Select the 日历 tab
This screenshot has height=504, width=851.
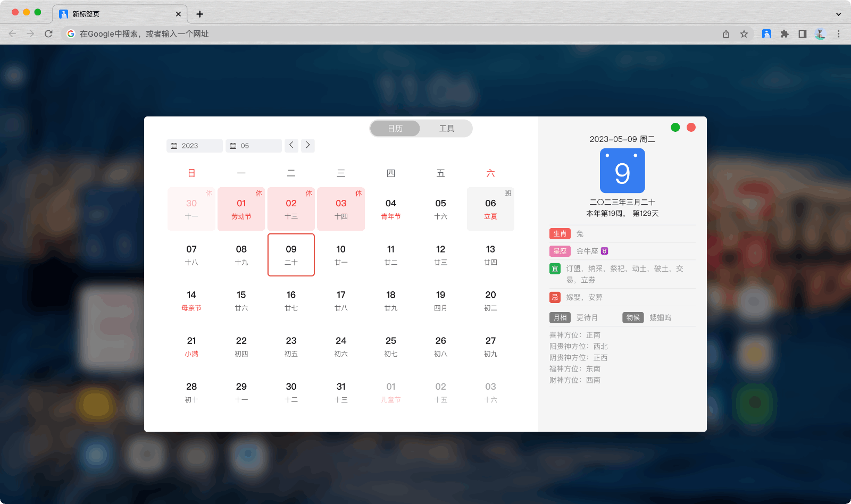[x=395, y=128]
